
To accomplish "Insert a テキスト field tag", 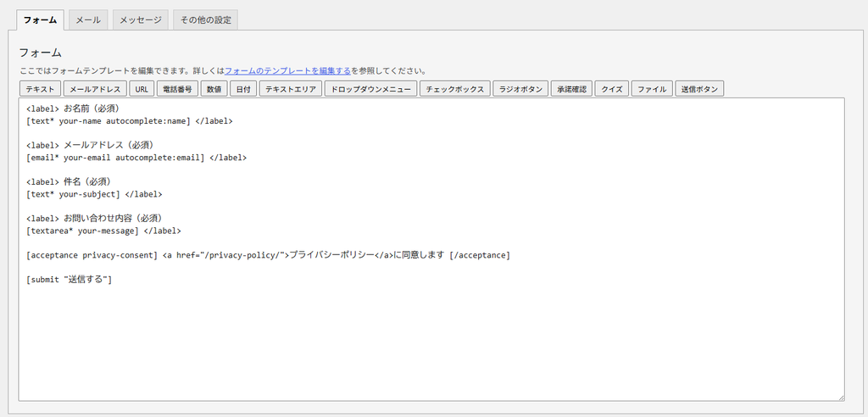I will coord(40,89).
